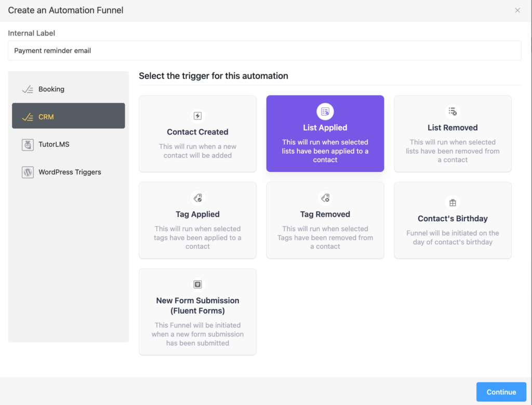Click the List Removed icon
532x405 pixels.
coord(453,111)
